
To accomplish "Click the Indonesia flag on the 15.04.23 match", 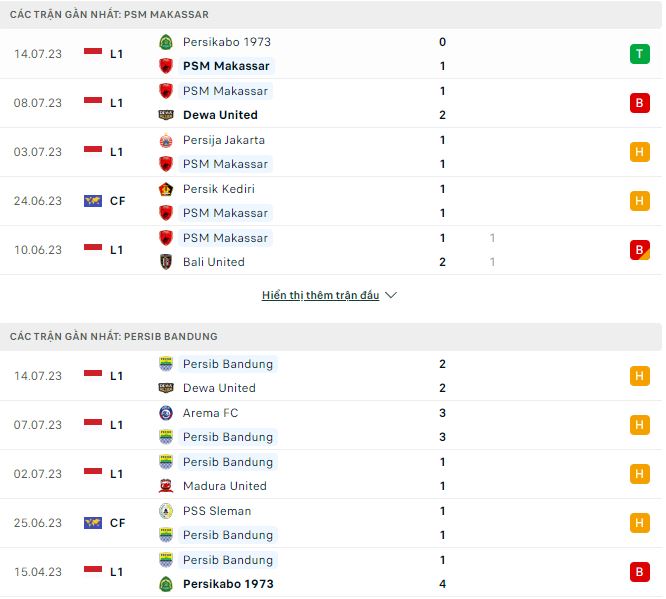I will click(x=93, y=572).
